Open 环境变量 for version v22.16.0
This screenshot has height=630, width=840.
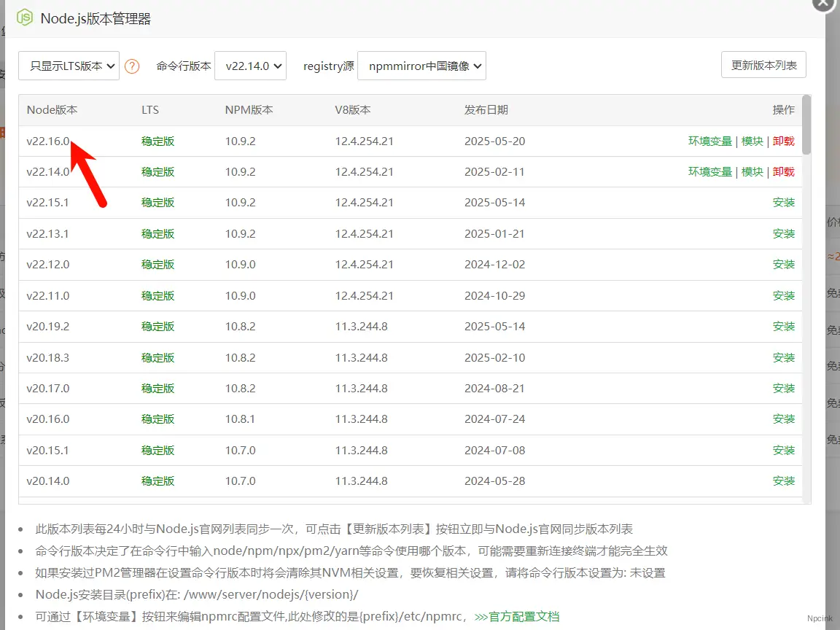point(709,141)
